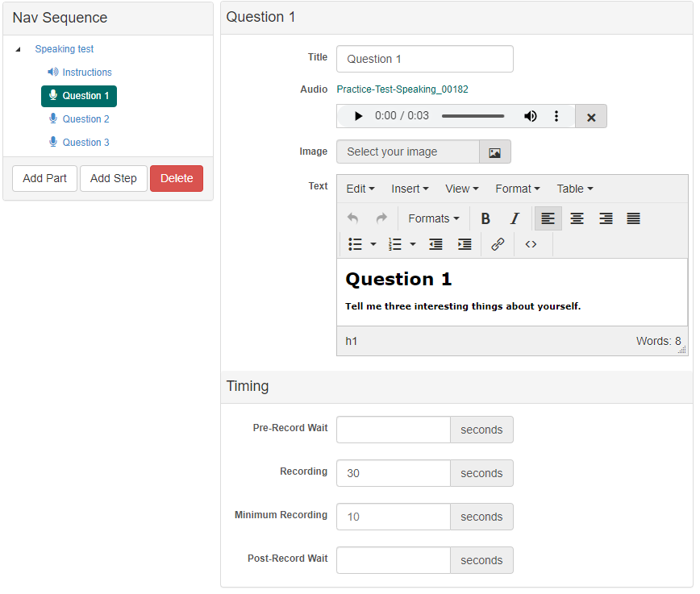
Task: Increase indent of the text
Action: click(x=465, y=244)
